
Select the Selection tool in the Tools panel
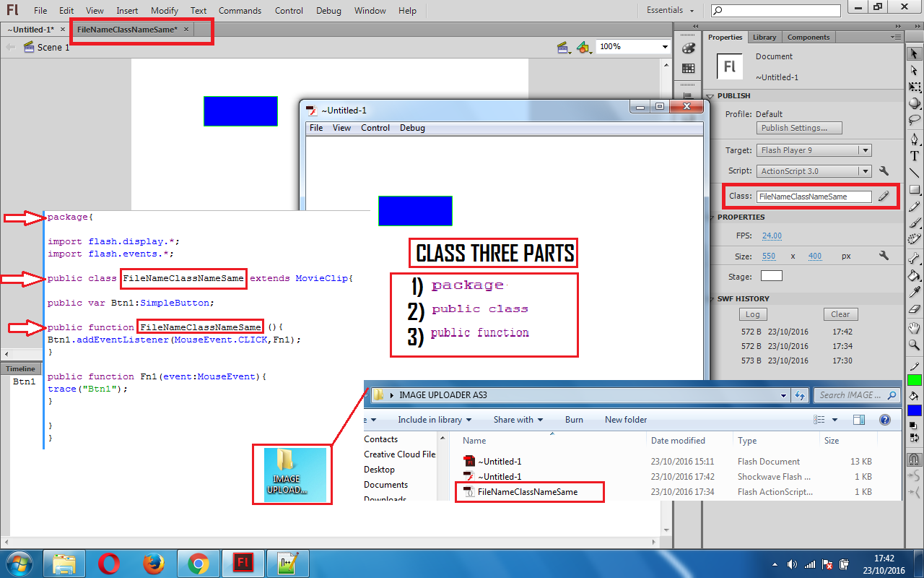click(x=913, y=52)
